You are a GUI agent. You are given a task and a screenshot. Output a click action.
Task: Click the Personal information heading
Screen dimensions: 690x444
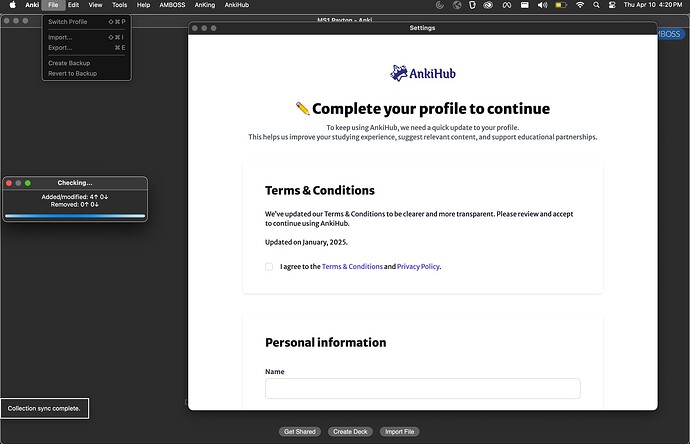pos(325,342)
